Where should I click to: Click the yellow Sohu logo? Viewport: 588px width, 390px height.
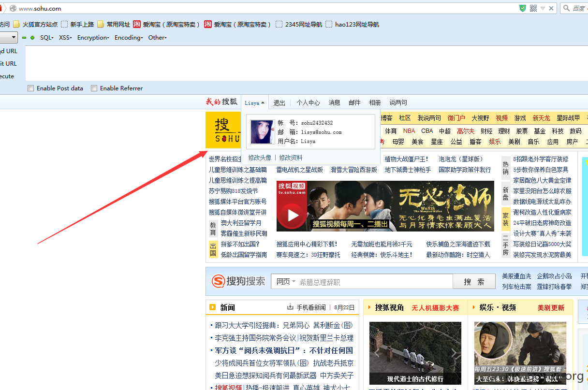click(x=223, y=130)
